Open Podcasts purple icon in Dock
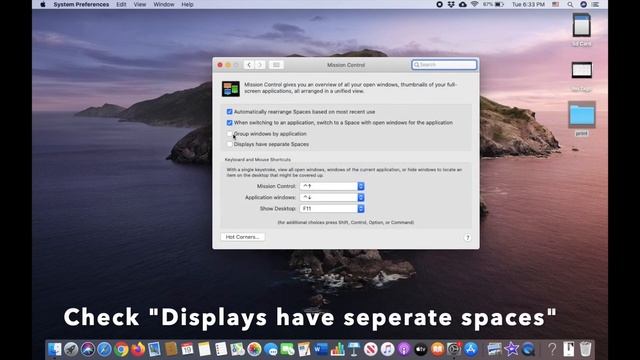This screenshot has height=360, width=640. point(404,349)
